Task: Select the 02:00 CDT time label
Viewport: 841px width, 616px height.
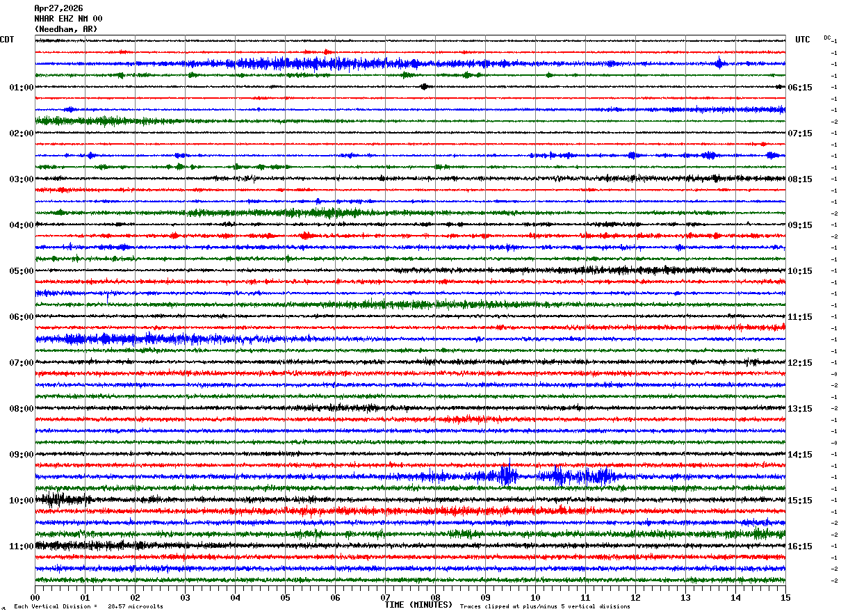Action: point(22,133)
